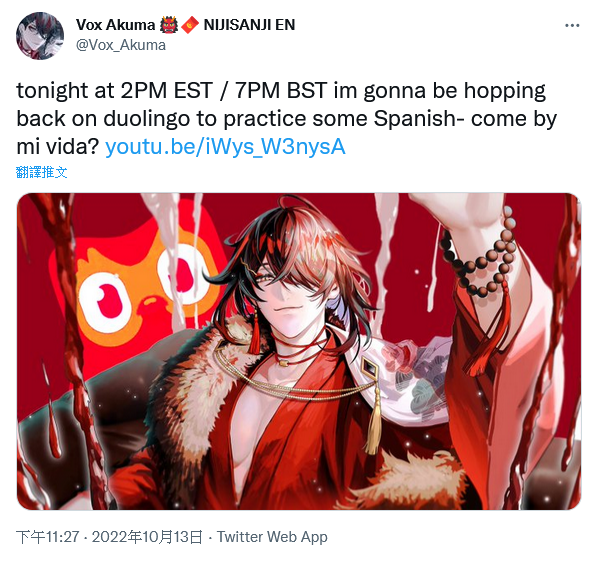Click the red envelope emoji beside name
The width and height of the screenshot is (598, 563).
pos(190,25)
